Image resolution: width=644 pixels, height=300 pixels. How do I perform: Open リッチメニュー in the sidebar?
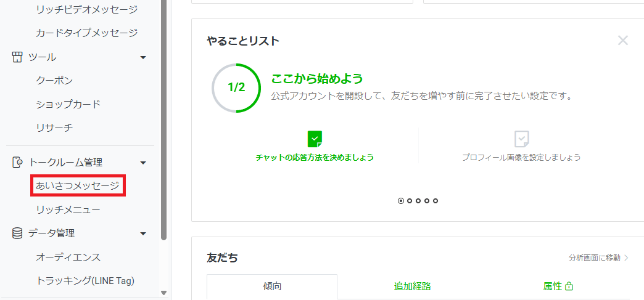coord(68,209)
